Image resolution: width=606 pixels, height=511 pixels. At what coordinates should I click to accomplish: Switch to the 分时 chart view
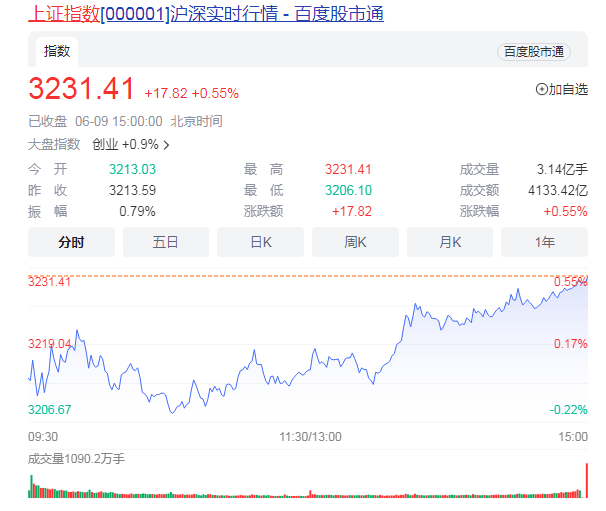[x=71, y=242]
